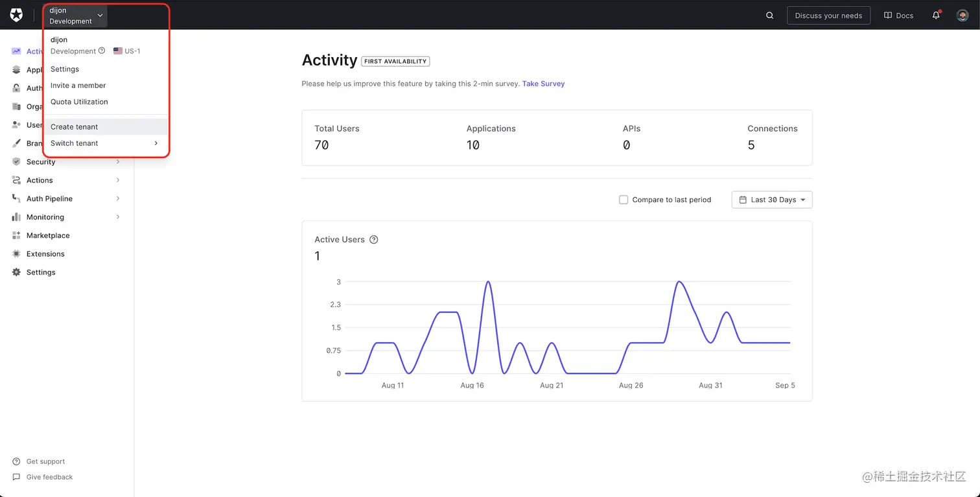Click the Authentication lock icon
980x497 pixels.
click(x=16, y=88)
